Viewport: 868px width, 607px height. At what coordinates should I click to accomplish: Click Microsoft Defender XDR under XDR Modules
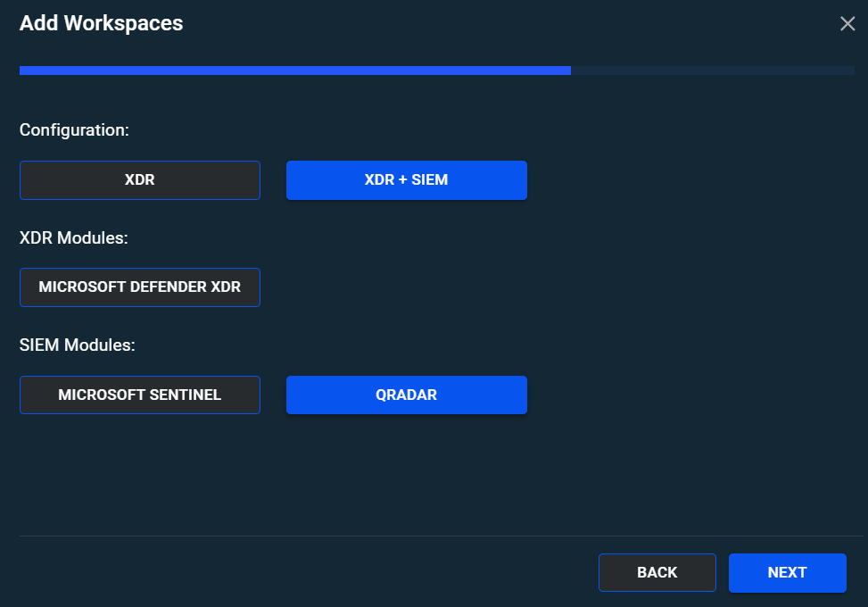coord(140,287)
